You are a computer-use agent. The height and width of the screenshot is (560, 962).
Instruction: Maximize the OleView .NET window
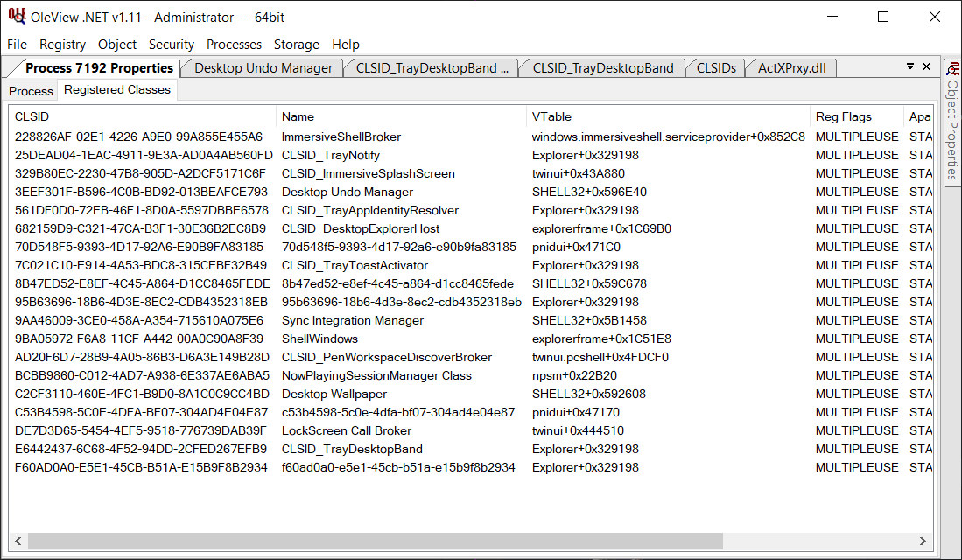tap(883, 17)
